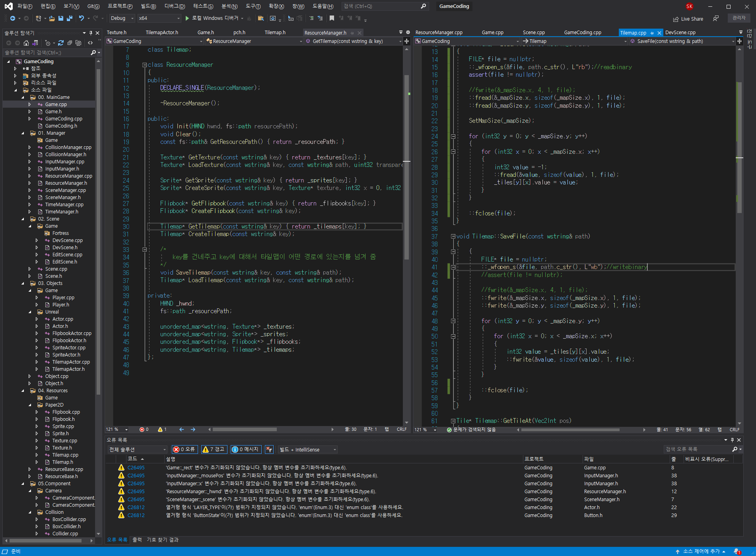Click the 검색 (Ctrl+Q) search box
This screenshot has width=756, height=556.
coord(385,6)
